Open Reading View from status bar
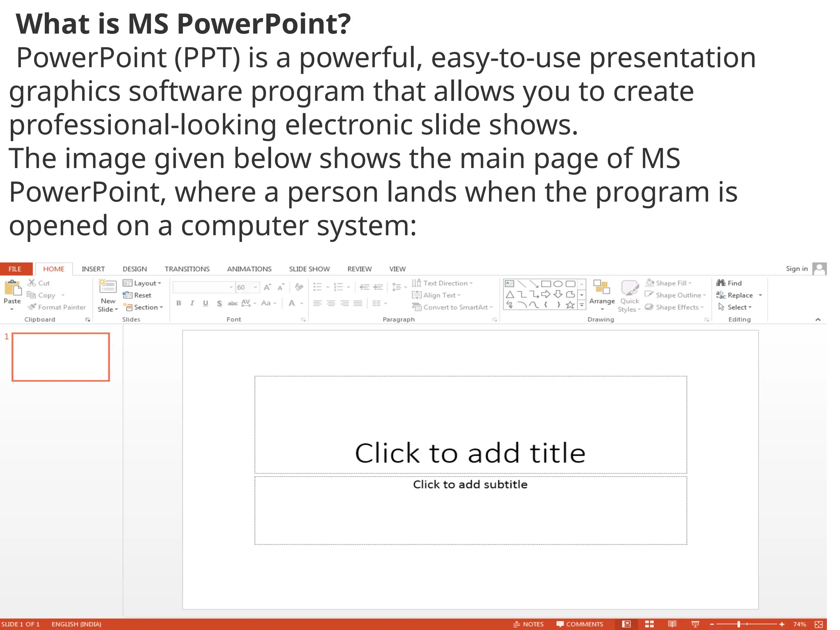This screenshot has height=630, width=840. pos(672,624)
